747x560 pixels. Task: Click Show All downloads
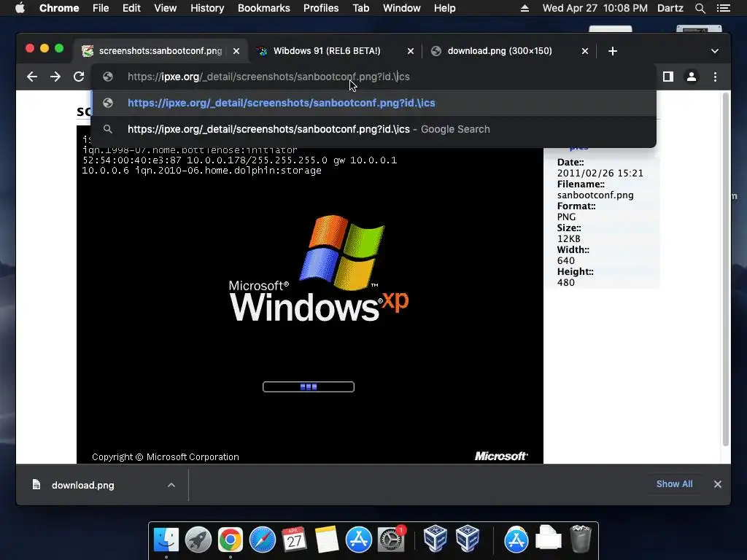(674, 484)
